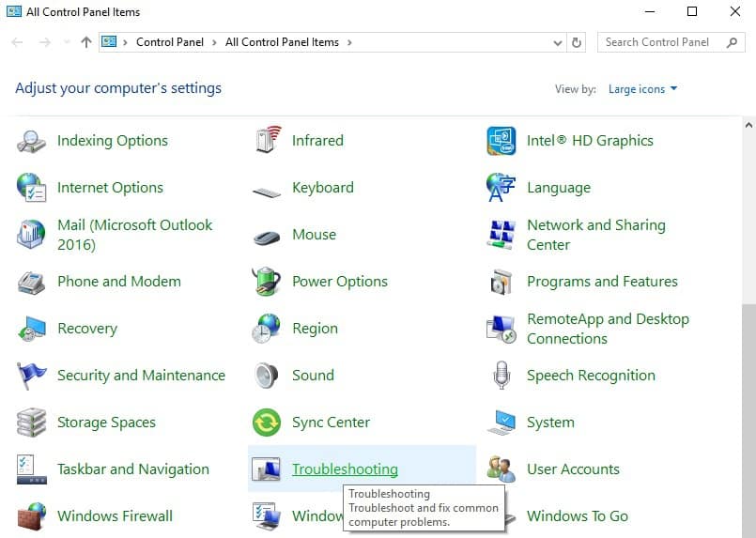Click the Security and Maintenance link

click(x=141, y=375)
